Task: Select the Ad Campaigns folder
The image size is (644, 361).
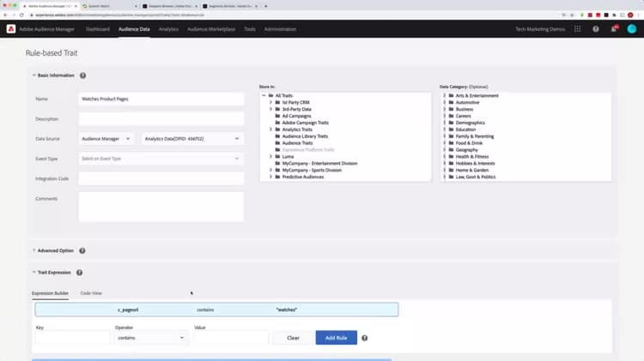Action: [x=296, y=116]
